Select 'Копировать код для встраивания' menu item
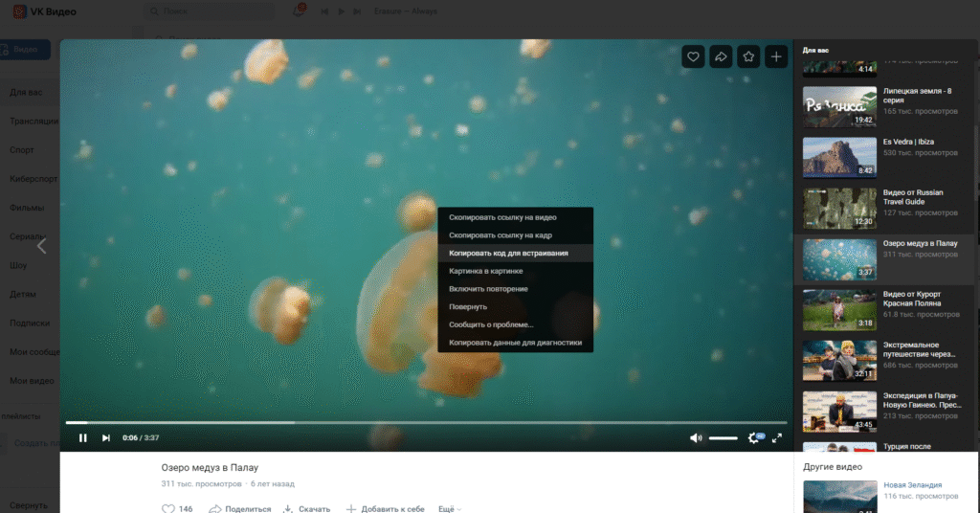Viewport: 980px width, 513px height. point(508,254)
